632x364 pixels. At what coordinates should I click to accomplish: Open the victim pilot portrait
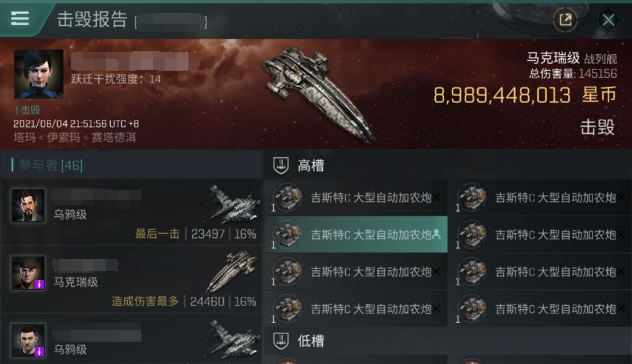(x=39, y=74)
